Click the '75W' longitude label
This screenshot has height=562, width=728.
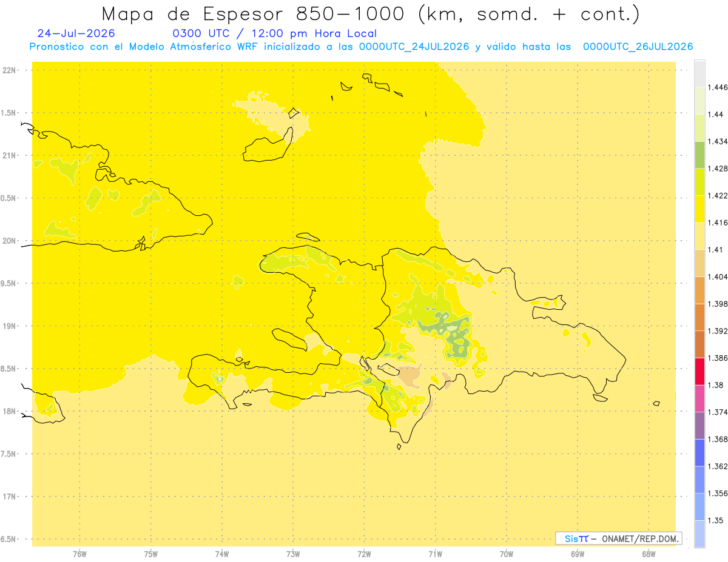pos(151,554)
